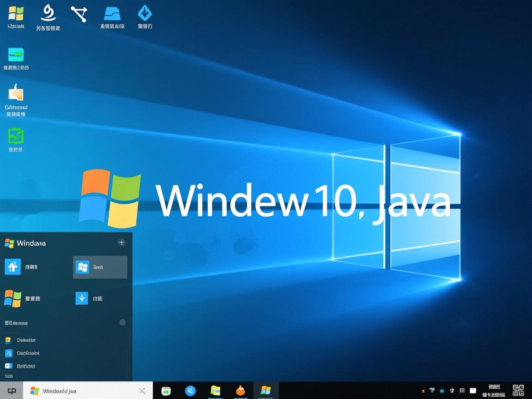532x399 pixels.
Task: Click the plus button in the Start menu header
Action: pyautogui.click(x=121, y=242)
